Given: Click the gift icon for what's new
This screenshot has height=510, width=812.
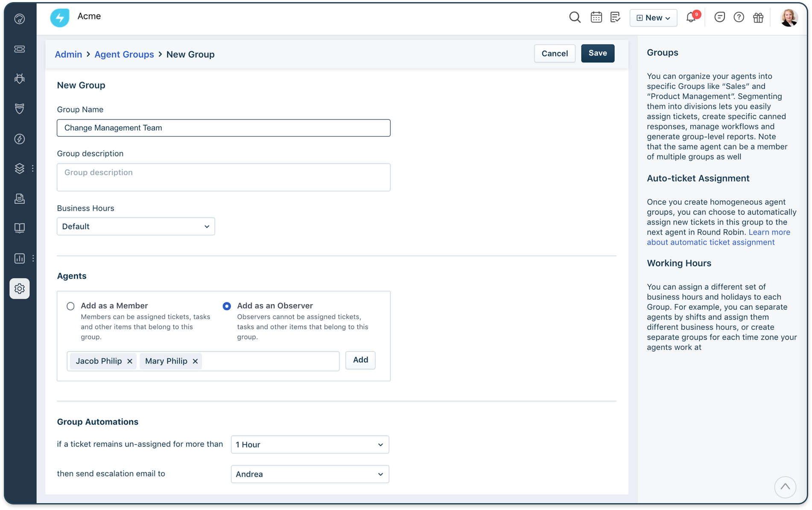Looking at the screenshot, I should click(758, 18).
